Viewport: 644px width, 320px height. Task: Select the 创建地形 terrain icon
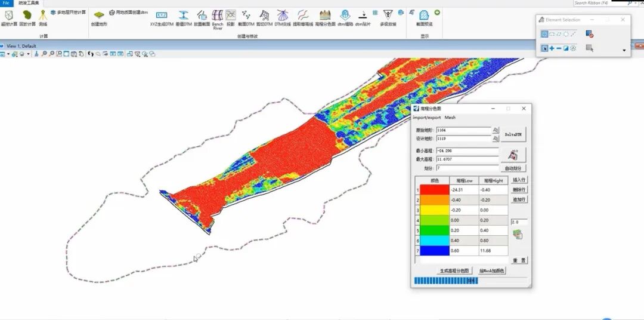99,14
